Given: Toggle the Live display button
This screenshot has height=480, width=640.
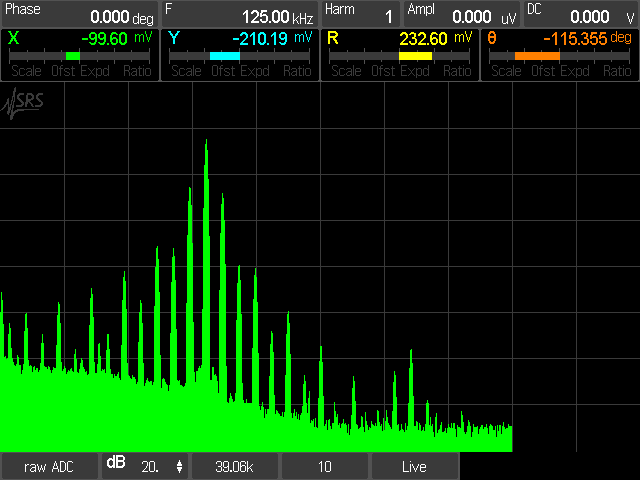Looking at the screenshot, I should coord(414,467).
